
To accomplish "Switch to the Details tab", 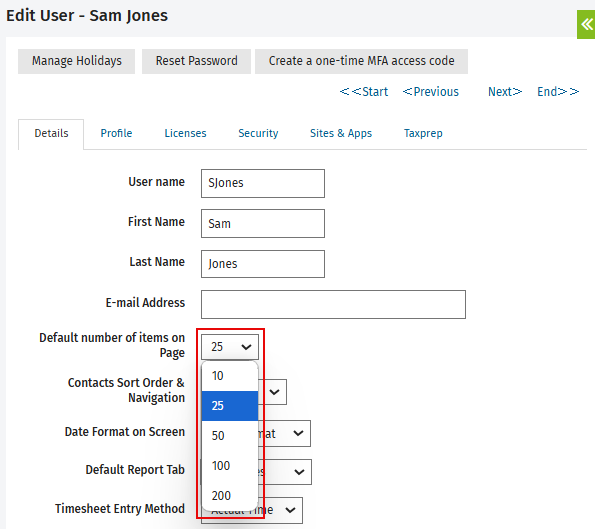I will coord(51,134).
